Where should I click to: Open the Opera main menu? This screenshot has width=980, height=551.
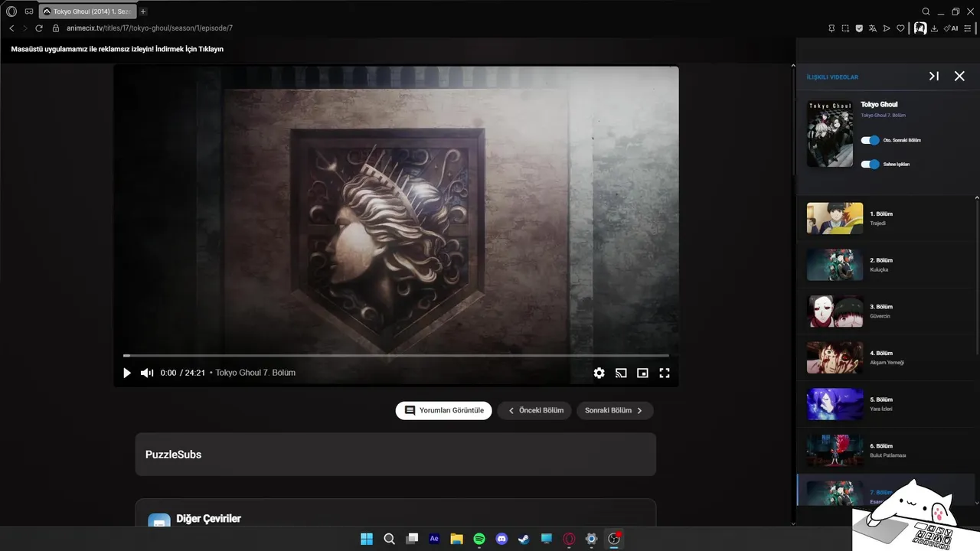11,11
